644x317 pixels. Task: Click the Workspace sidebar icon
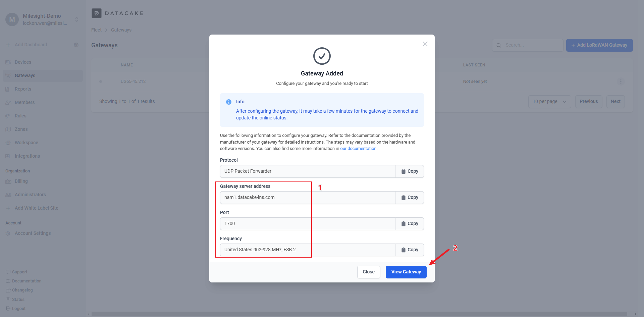tap(8, 143)
